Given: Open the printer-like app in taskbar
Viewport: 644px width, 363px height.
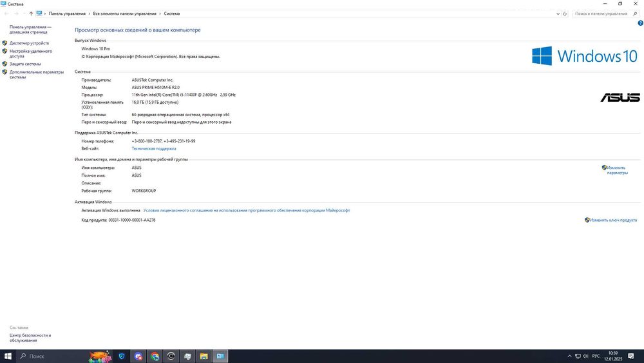Looking at the screenshot, I should pyautogui.click(x=187, y=356).
